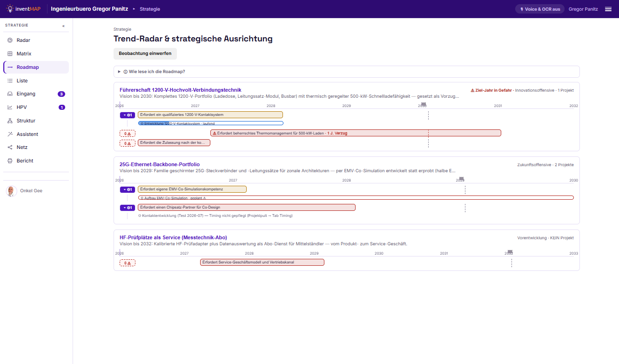Click warning badge beside Service-Geschäftsmodell bar
Screen dimensions: 619x364
pos(128,263)
